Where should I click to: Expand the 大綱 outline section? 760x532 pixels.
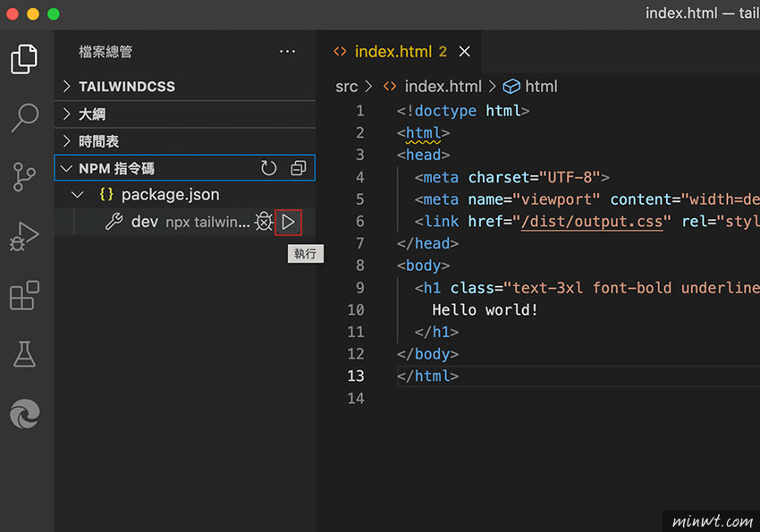pos(185,114)
